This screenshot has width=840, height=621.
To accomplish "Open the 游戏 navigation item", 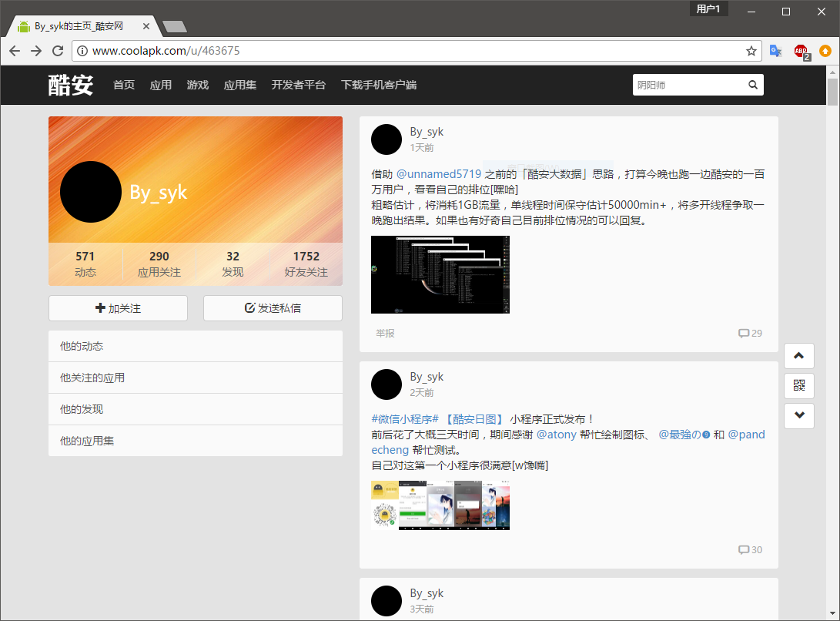I will pos(198,85).
